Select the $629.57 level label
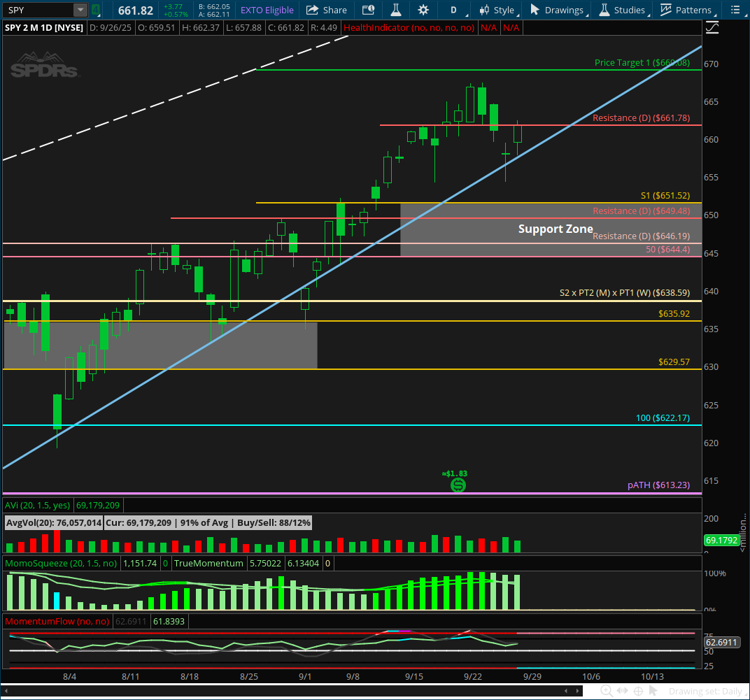 point(674,362)
